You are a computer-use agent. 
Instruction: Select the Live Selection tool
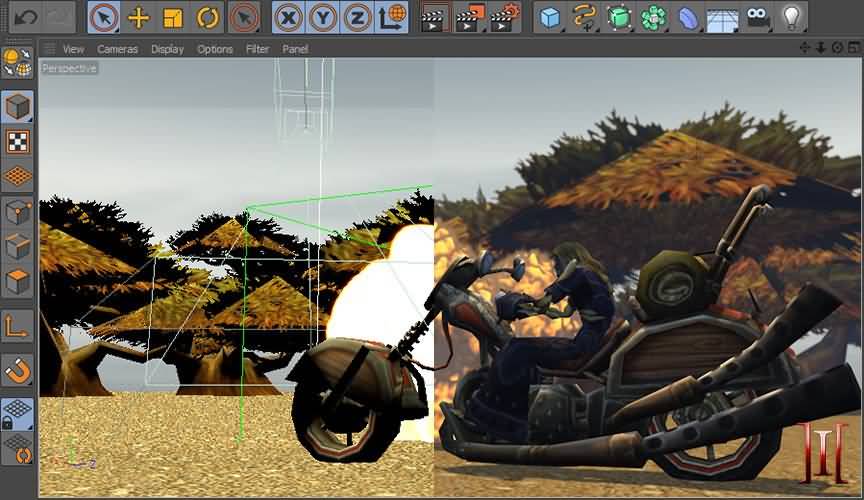pos(104,18)
